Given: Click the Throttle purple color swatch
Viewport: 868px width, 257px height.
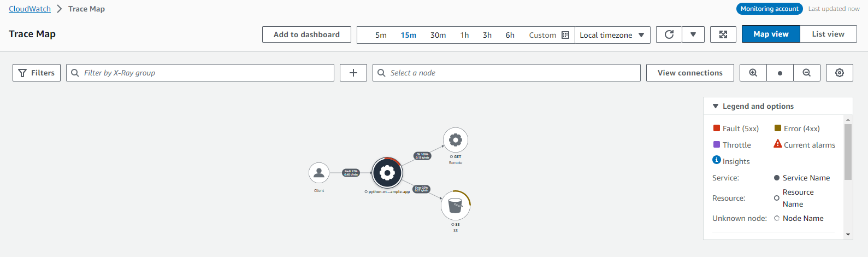Looking at the screenshot, I should [717, 144].
